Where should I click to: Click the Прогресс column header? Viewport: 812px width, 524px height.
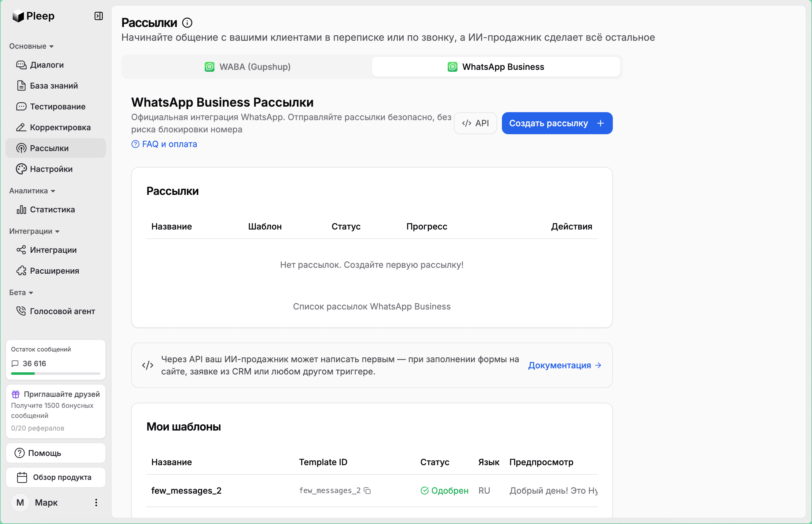427,227
